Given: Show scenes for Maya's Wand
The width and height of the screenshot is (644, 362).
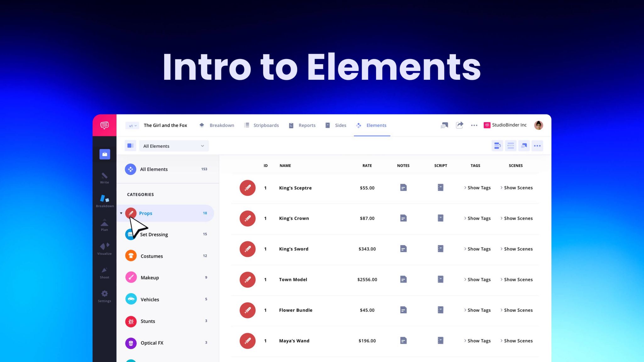Looking at the screenshot, I should [x=518, y=341].
